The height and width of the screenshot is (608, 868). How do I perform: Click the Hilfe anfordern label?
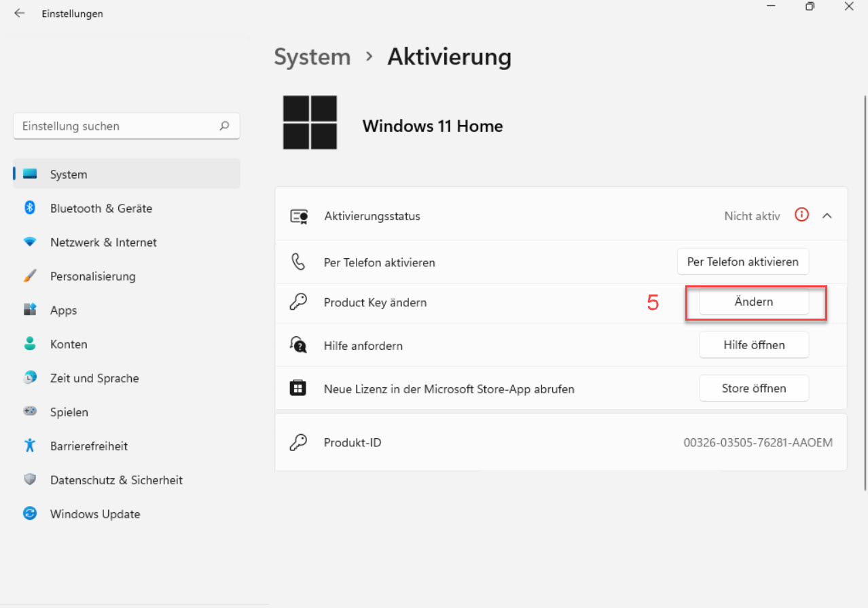pos(363,346)
